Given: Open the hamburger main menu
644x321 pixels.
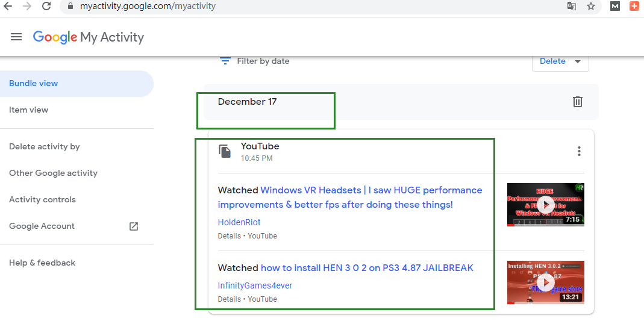Looking at the screenshot, I should click(16, 37).
